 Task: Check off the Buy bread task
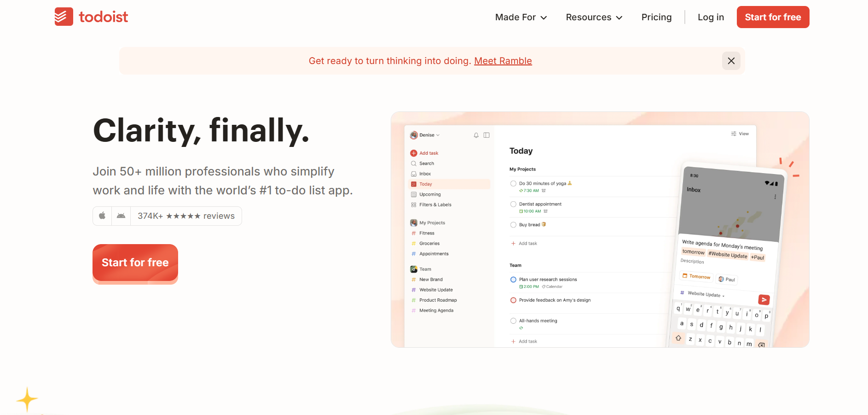(513, 224)
